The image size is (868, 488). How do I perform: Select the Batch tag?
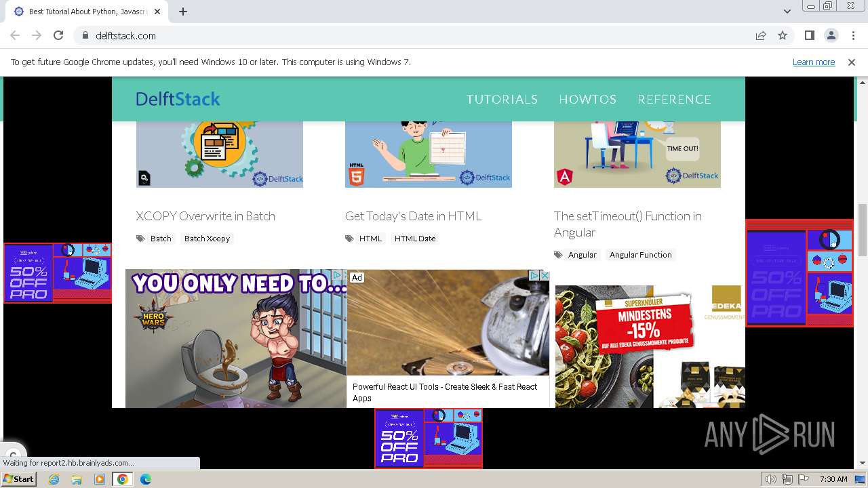tap(161, 239)
